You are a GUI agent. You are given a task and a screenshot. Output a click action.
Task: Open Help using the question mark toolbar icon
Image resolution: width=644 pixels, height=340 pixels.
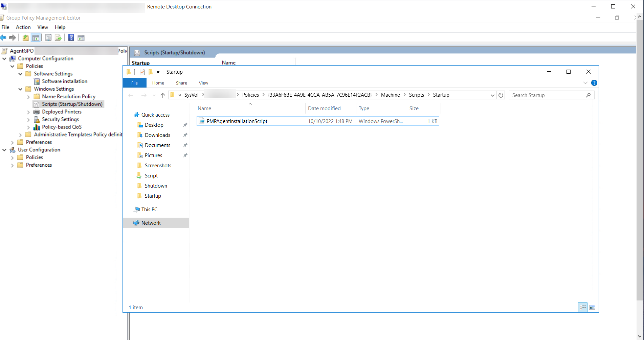[x=71, y=38]
